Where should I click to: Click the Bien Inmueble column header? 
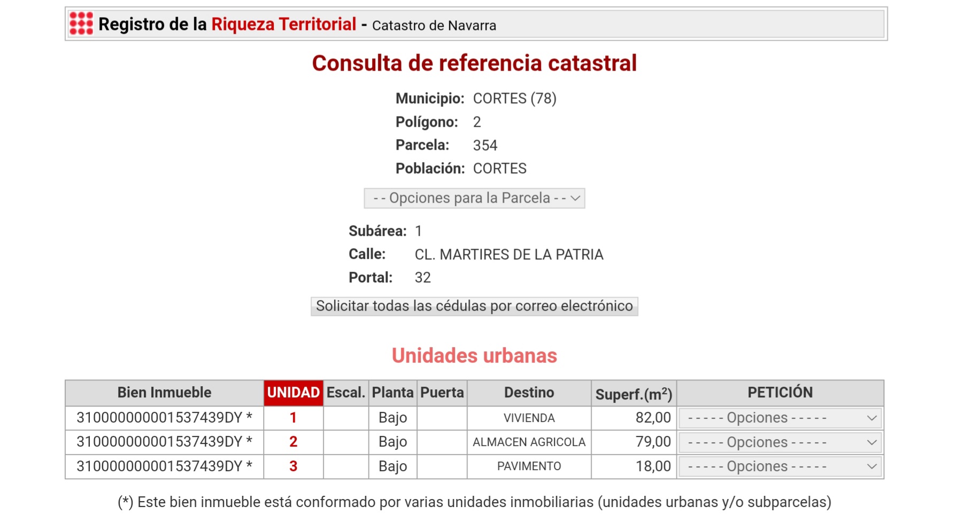pos(164,393)
